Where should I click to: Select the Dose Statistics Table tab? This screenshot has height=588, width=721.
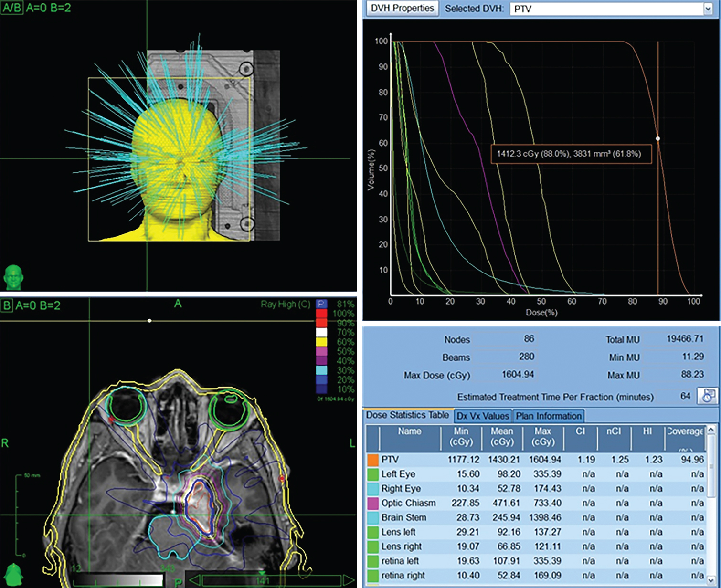tap(407, 415)
